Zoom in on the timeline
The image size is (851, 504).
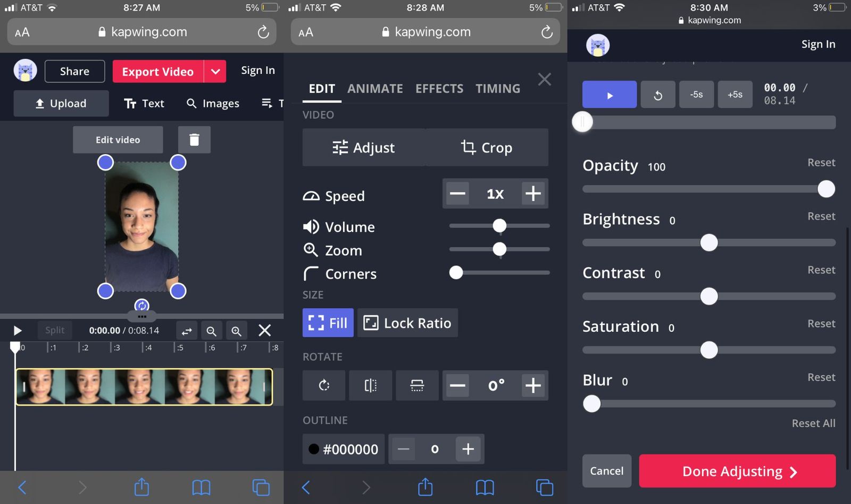(236, 330)
